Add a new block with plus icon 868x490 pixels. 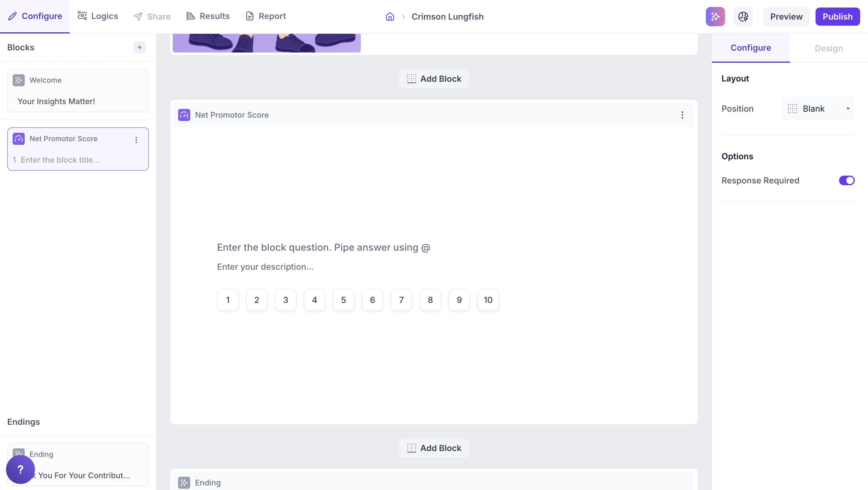point(140,47)
